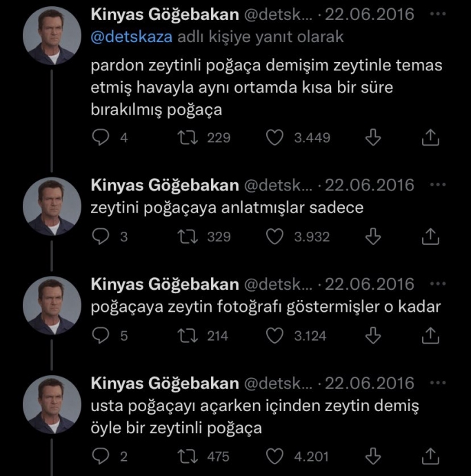The image size is (471, 476).
Task: Like the tweet with 3.449 likes
Action: (275, 138)
